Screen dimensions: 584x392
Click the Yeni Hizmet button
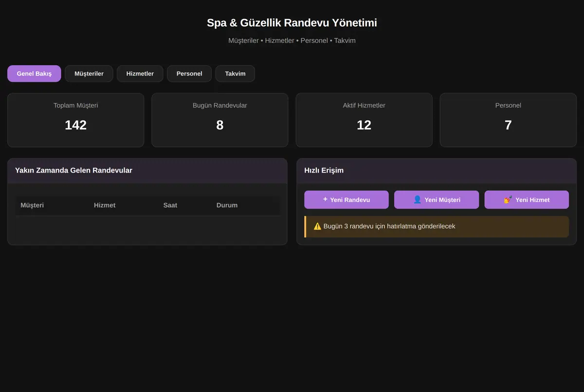point(527,199)
